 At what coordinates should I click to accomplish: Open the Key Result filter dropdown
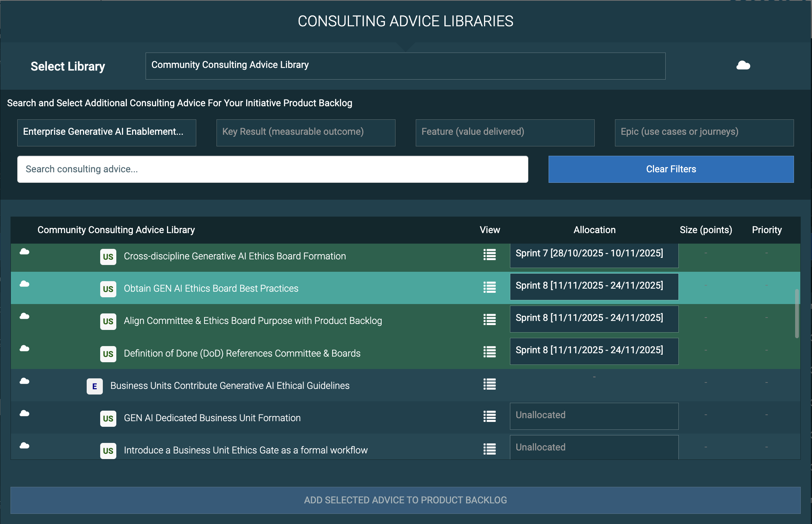coord(305,133)
